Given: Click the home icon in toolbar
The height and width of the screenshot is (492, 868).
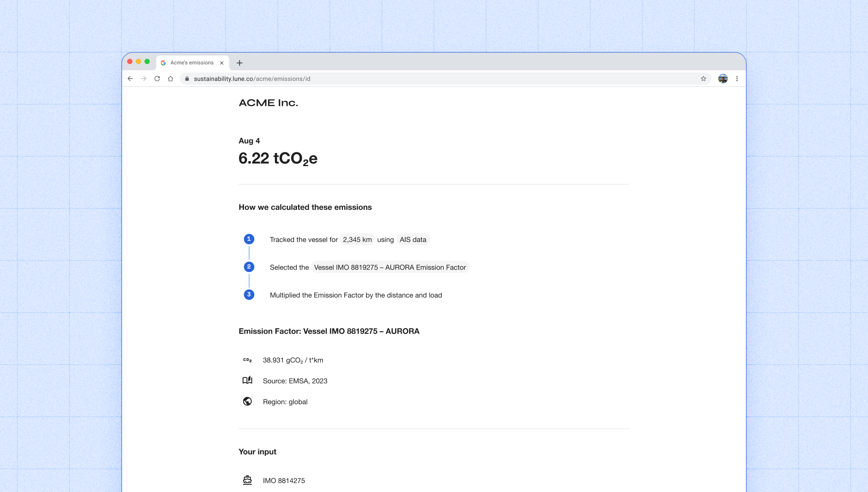Looking at the screenshot, I should coord(170,79).
